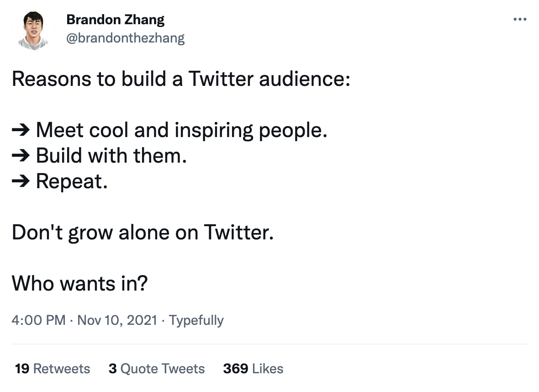
Task: Click the 4:00 PM timestamp
Action: pos(38,320)
